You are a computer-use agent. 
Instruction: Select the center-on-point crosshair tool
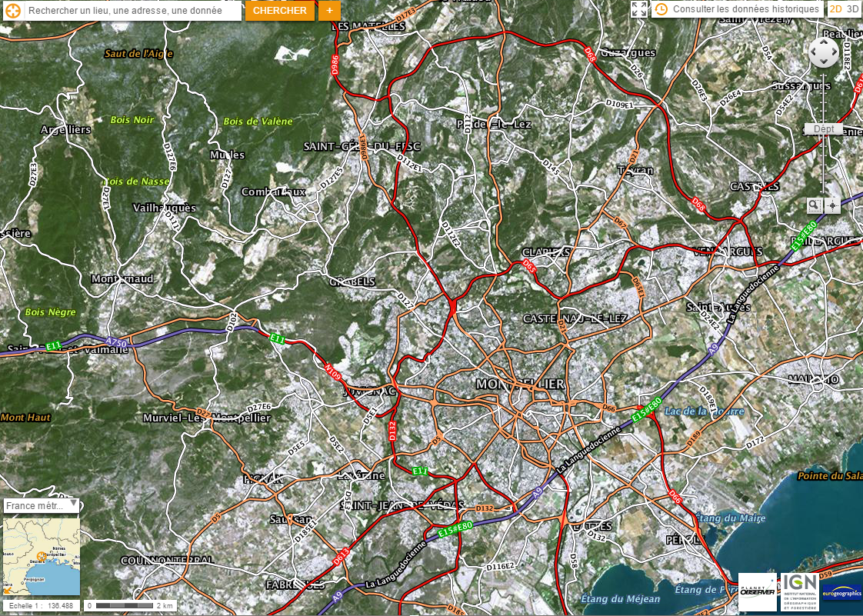(x=832, y=206)
